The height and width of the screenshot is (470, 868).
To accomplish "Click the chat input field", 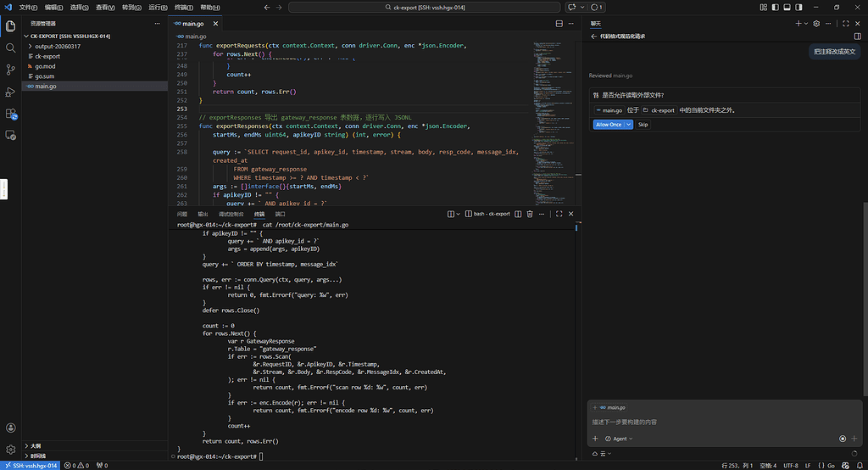I will pyautogui.click(x=724, y=422).
